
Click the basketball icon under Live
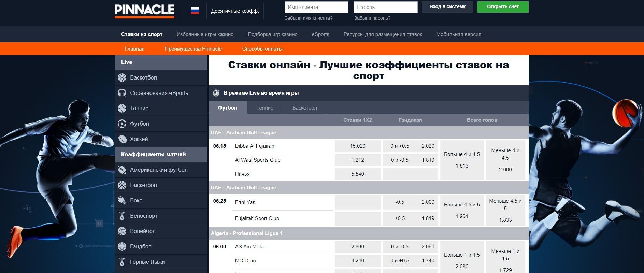coord(122,78)
